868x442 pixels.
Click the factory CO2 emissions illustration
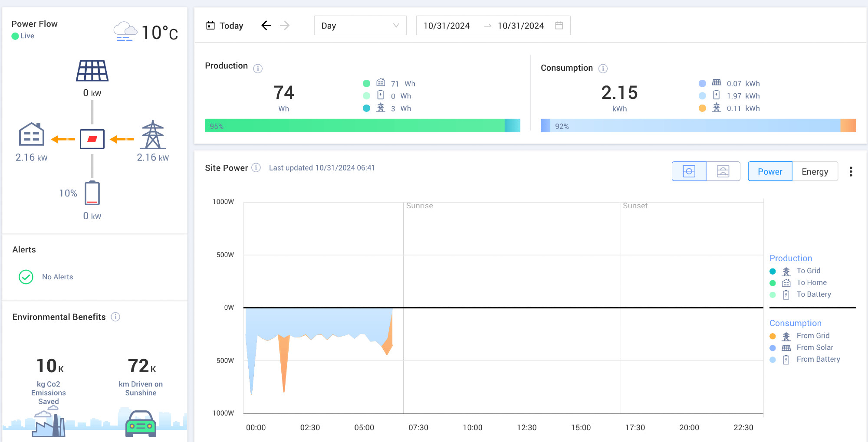coord(49,422)
